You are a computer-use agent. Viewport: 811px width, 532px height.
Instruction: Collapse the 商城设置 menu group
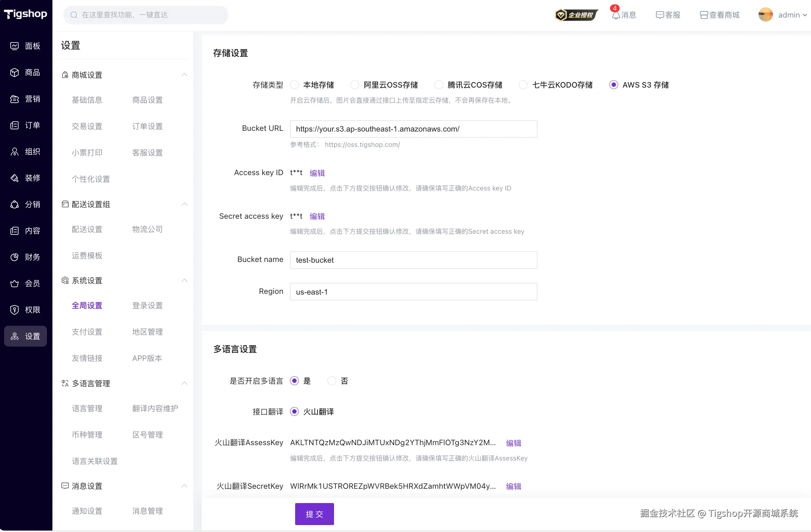[184, 75]
